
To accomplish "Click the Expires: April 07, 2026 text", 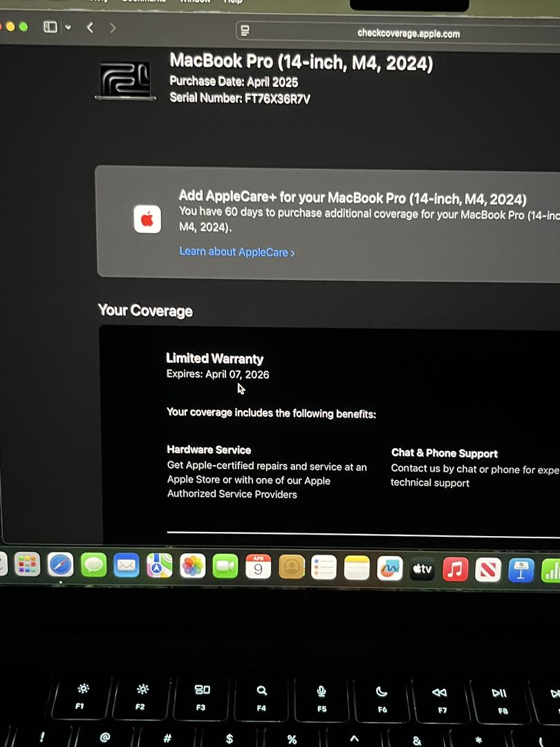I will [x=218, y=374].
